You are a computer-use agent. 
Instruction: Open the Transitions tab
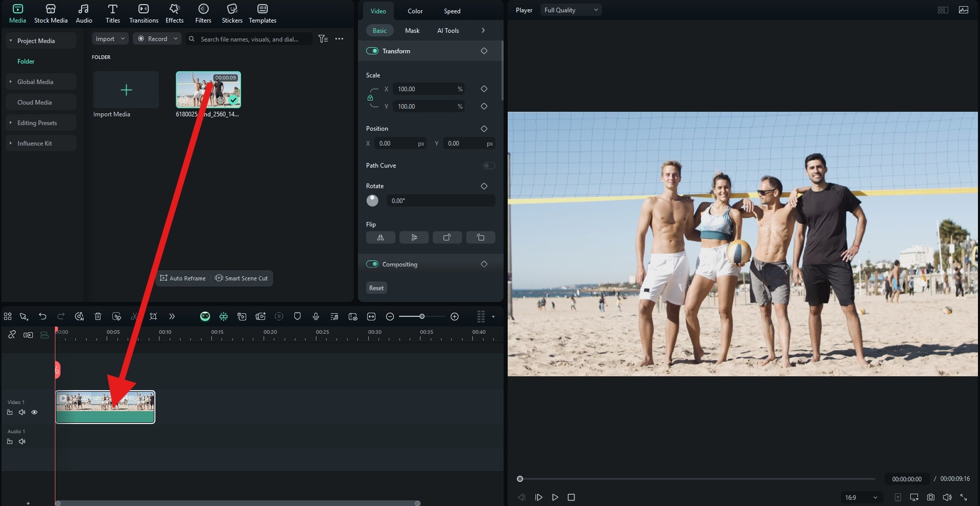tap(144, 14)
